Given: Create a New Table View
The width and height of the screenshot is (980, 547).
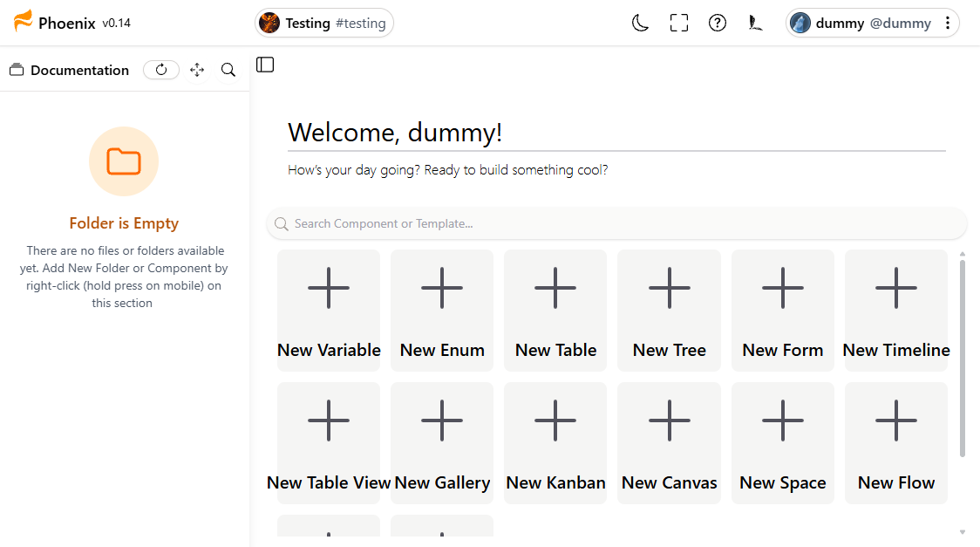Looking at the screenshot, I should click(x=329, y=443).
